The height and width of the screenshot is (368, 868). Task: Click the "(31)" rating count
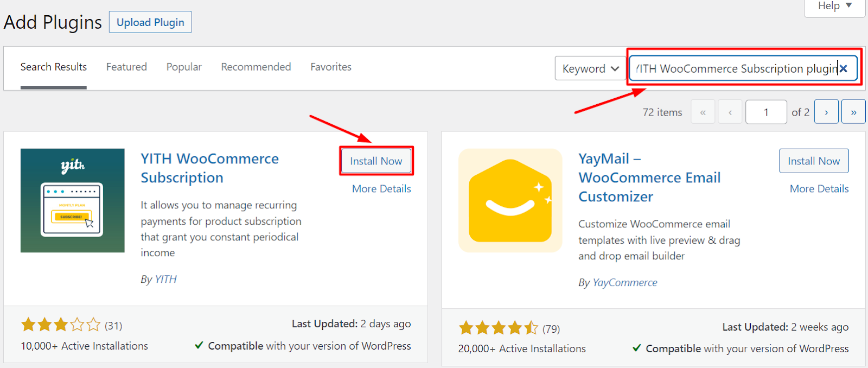pos(113,326)
